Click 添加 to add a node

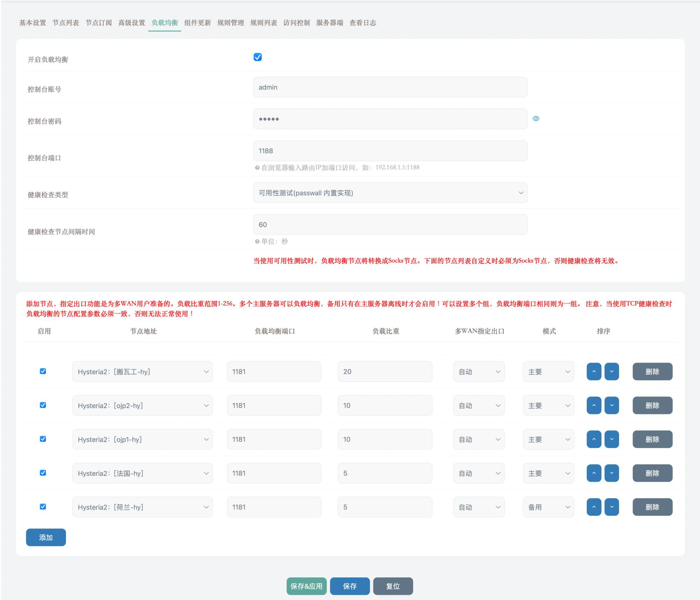(x=46, y=537)
